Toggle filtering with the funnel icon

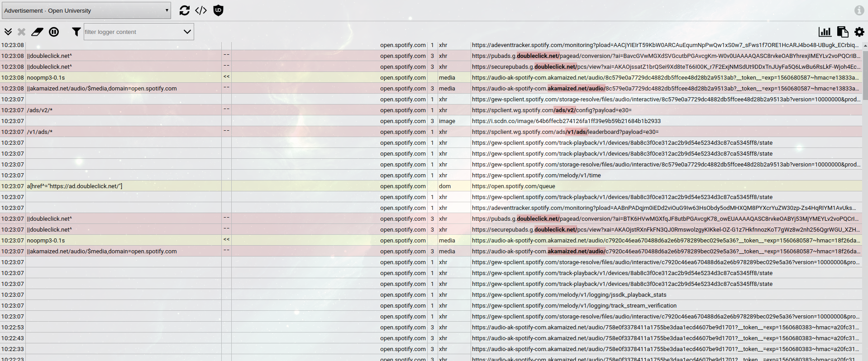(76, 32)
